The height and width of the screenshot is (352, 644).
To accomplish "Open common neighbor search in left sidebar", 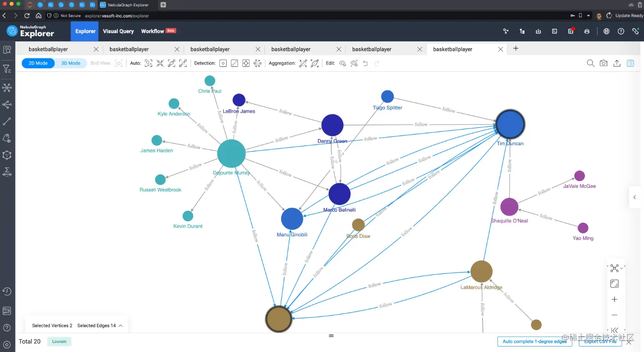I will (7, 105).
